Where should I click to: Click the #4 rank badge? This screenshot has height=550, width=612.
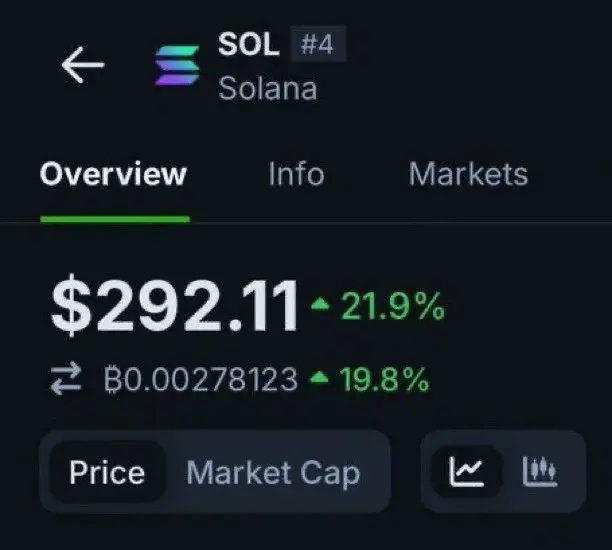coord(318,44)
